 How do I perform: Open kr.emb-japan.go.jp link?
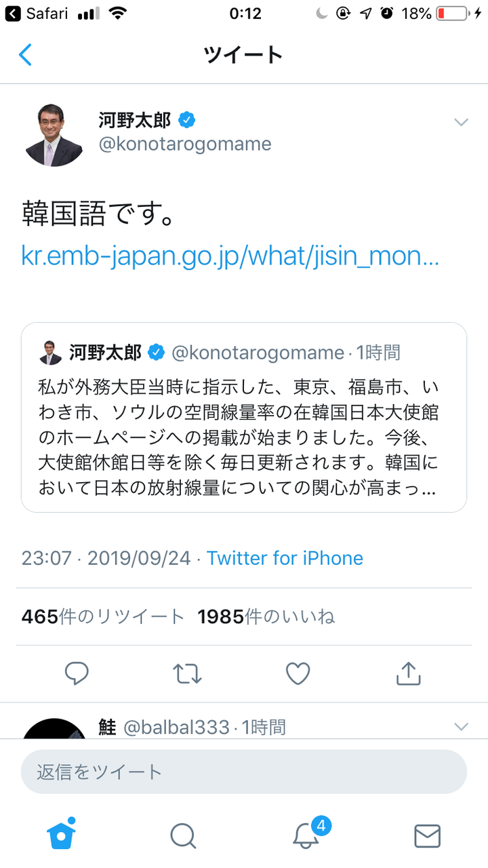coord(230,256)
